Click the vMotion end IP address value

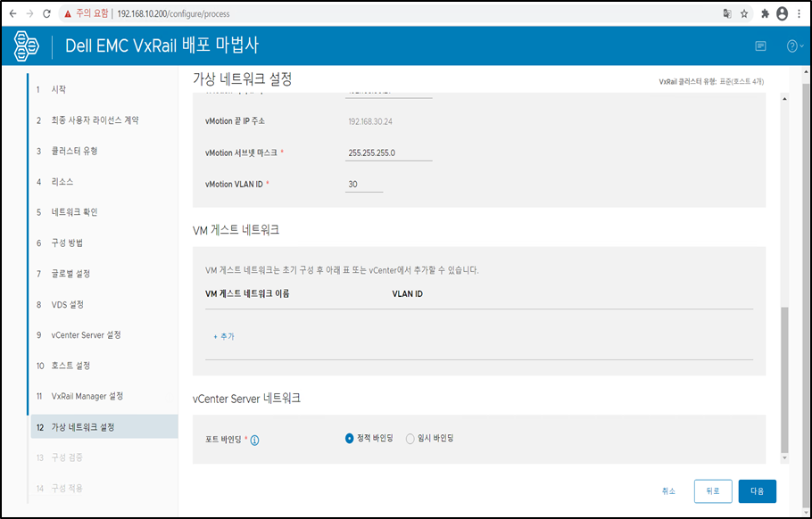370,121
